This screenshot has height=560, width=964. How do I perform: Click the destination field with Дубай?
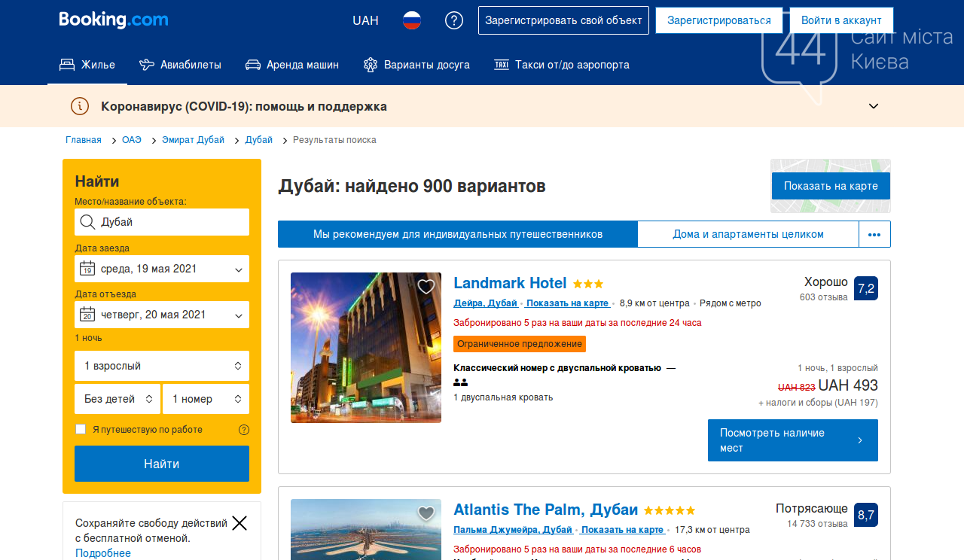point(162,222)
